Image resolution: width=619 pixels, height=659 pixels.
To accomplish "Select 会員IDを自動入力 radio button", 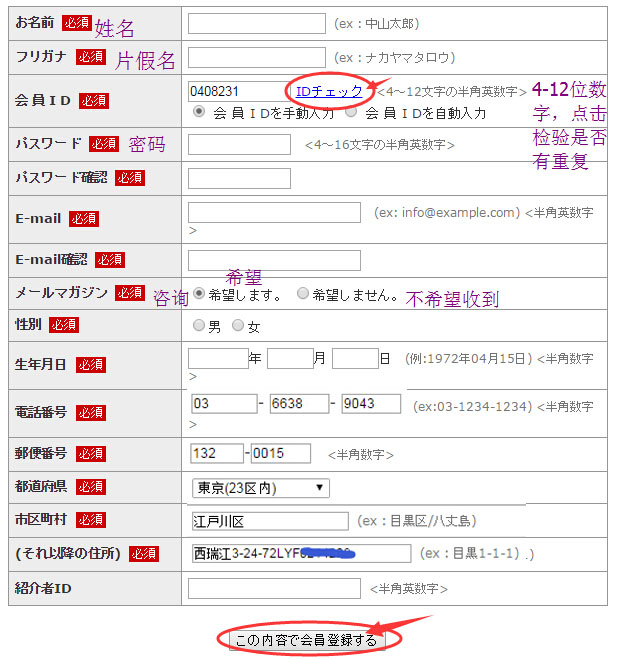I will (x=351, y=112).
